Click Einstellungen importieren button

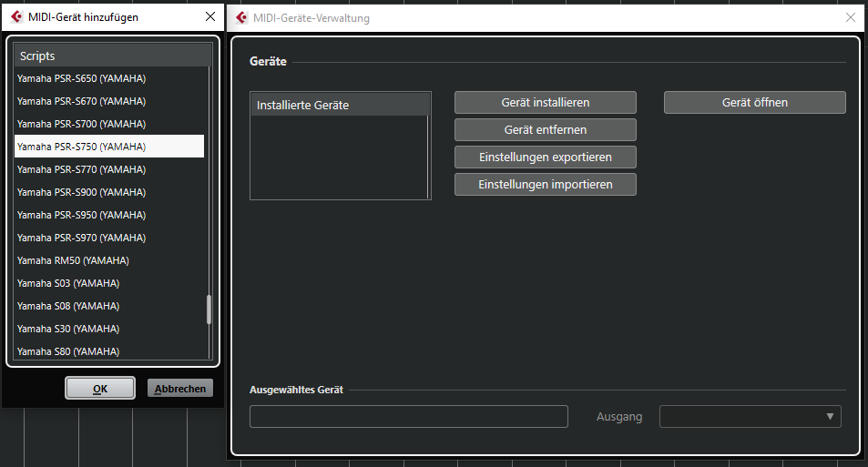pos(546,184)
